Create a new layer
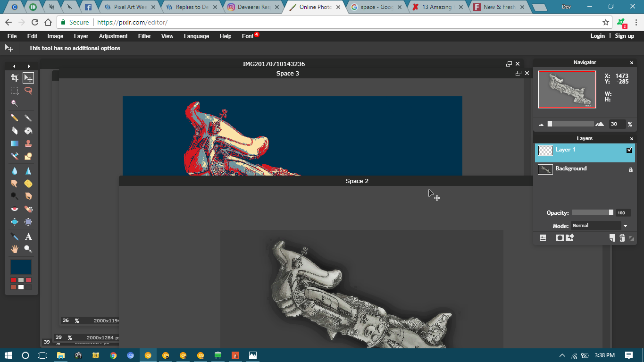This screenshot has height=362, width=644. pos(612,238)
